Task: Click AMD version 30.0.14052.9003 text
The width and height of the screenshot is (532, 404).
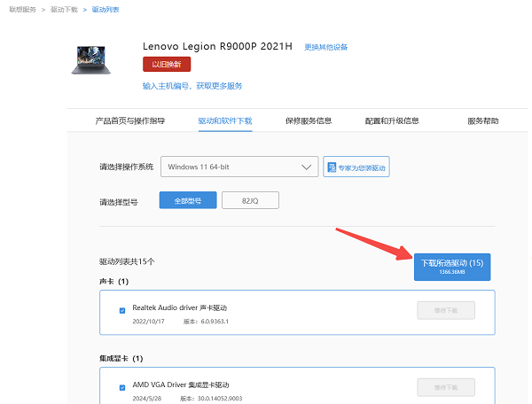Action: pyautogui.click(x=211, y=398)
